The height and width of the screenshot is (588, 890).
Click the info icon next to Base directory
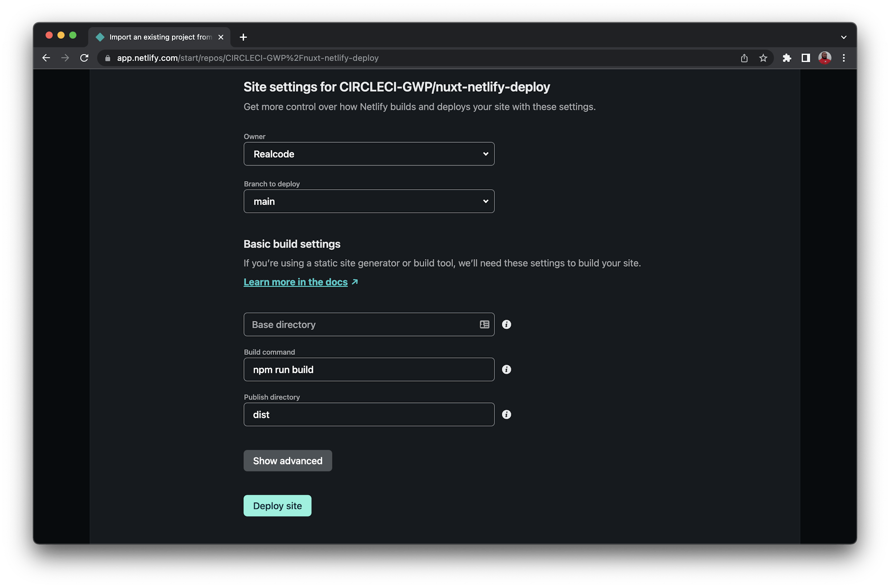click(506, 324)
